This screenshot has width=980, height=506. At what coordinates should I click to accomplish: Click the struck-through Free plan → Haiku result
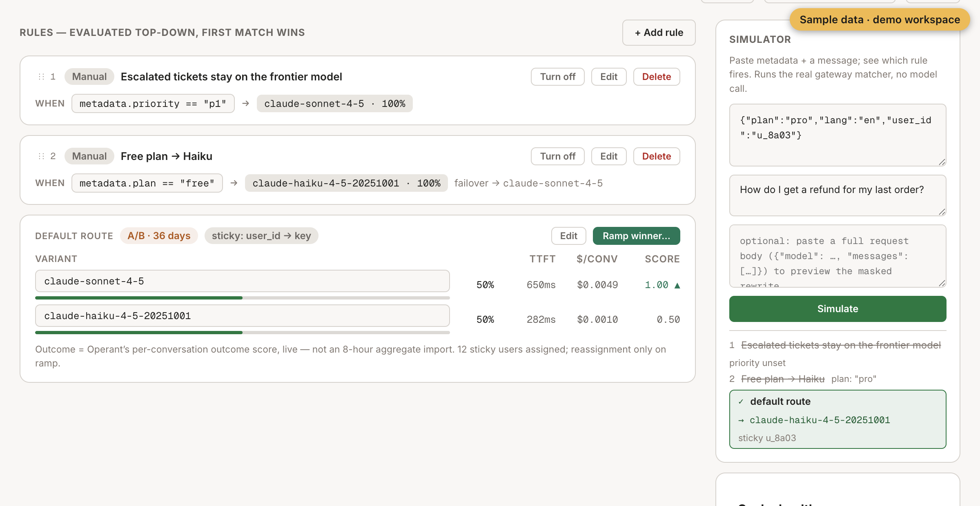tap(783, 379)
